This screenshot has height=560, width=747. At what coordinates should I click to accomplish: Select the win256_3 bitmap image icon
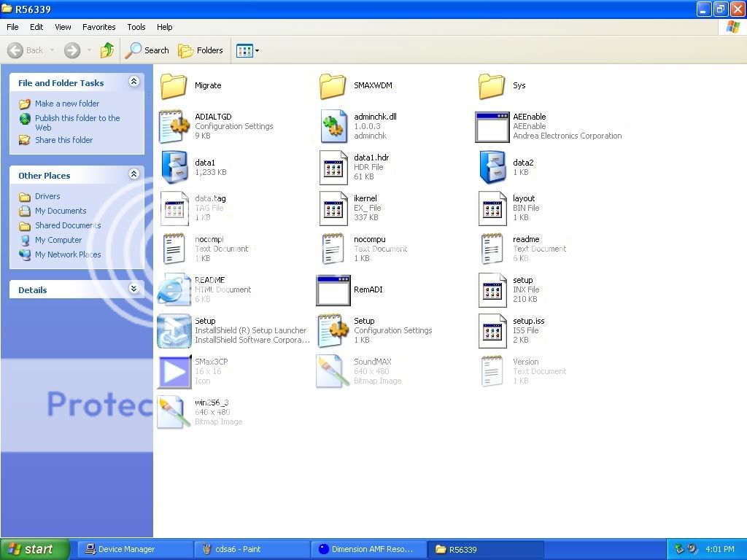[x=174, y=412]
